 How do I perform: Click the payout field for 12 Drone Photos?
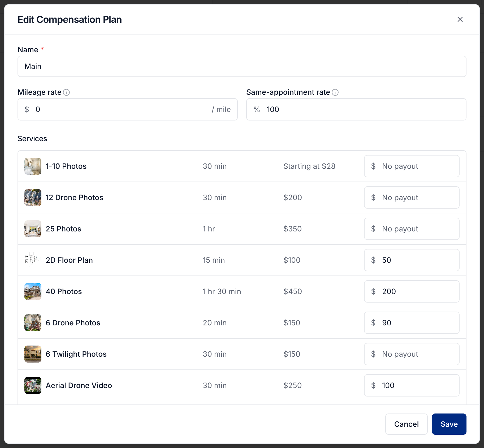pos(412,197)
